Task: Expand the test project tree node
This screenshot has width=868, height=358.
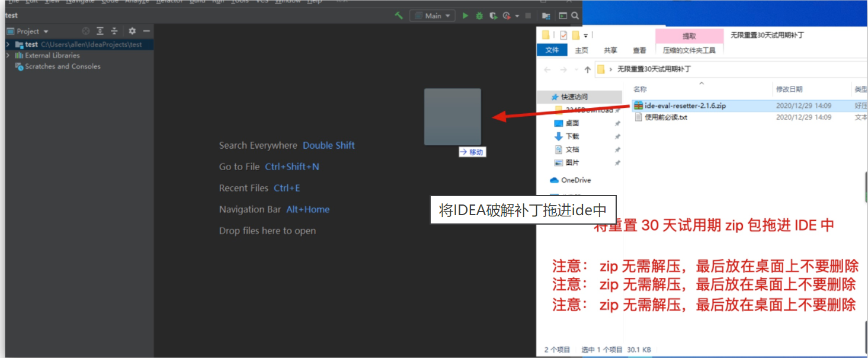Action: point(8,44)
